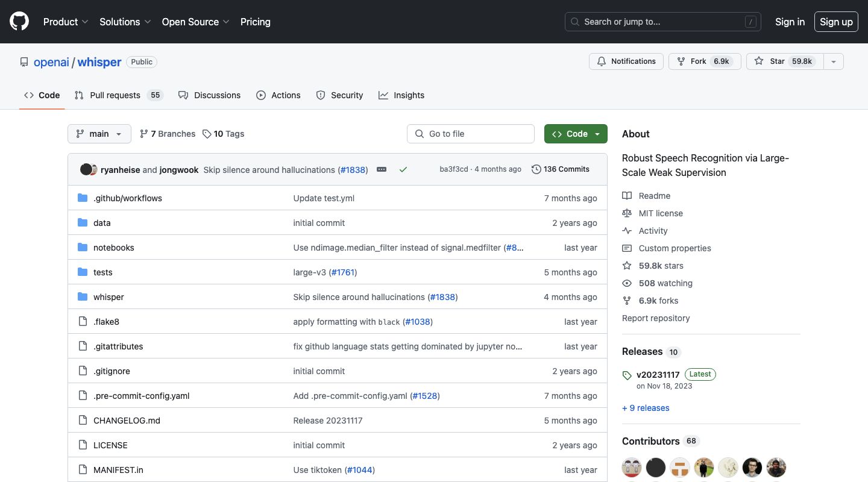Click the Sign up button
The width and height of the screenshot is (868, 482).
coord(836,22)
